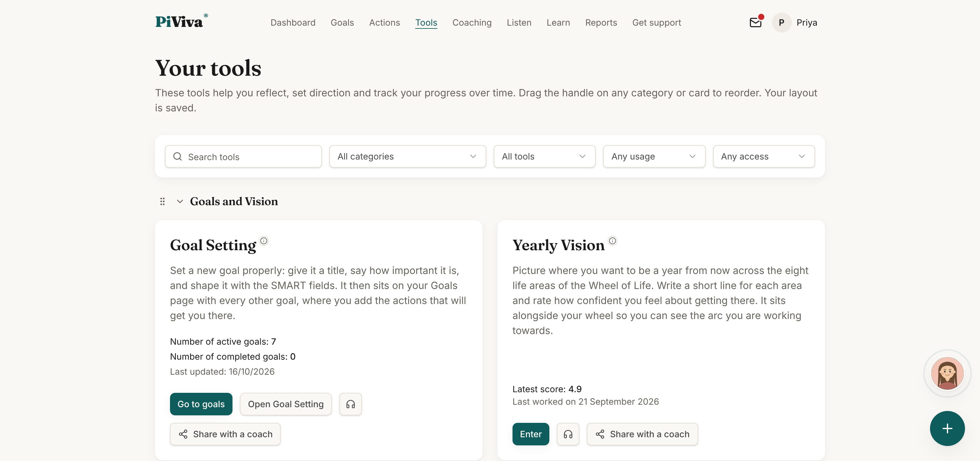Viewport: 980px width, 461px height.
Task: Open the Get support nav item
Action: [657, 23]
